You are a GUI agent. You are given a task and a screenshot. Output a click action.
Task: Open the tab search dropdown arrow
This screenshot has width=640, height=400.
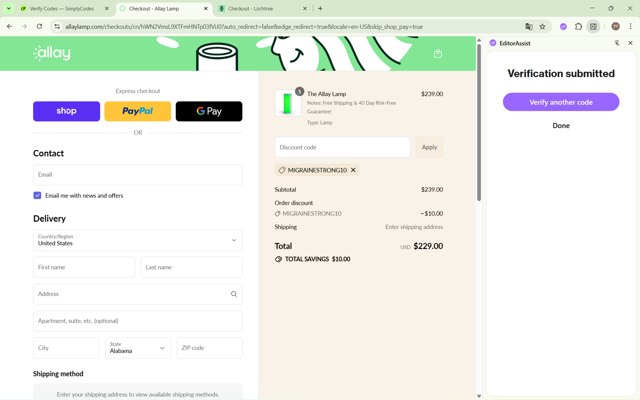pyautogui.click(x=9, y=8)
